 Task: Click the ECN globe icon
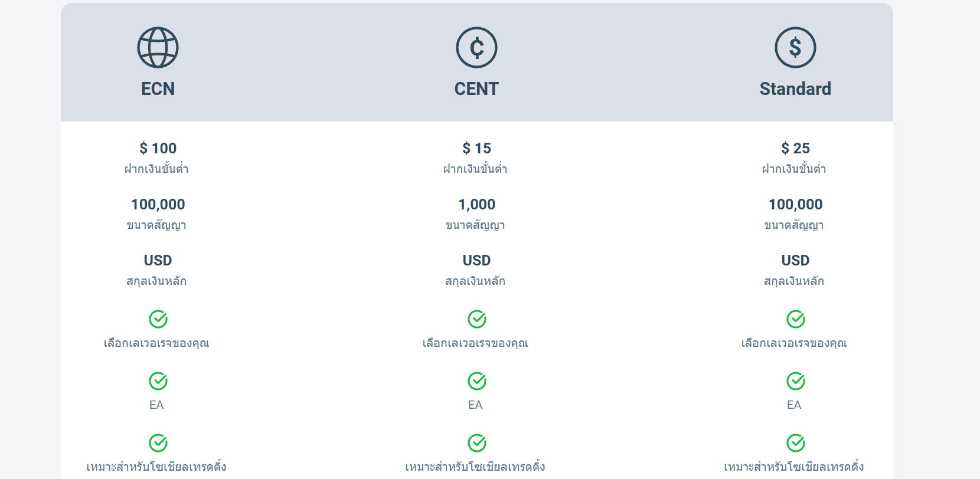158,47
